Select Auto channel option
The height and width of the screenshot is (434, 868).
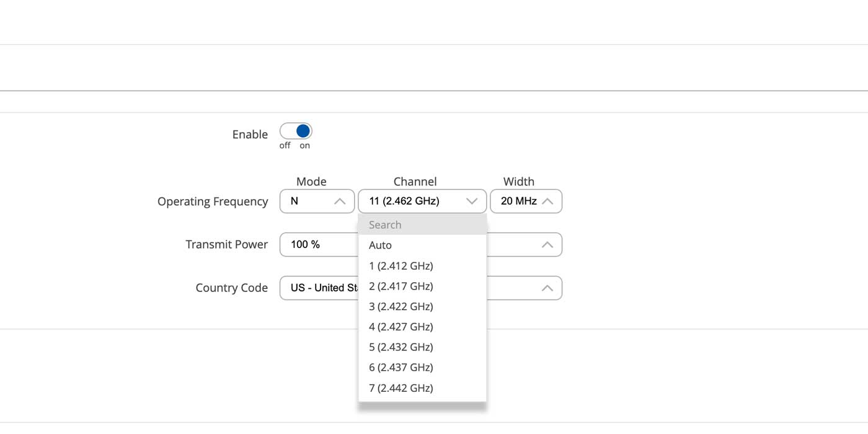(380, 246)
